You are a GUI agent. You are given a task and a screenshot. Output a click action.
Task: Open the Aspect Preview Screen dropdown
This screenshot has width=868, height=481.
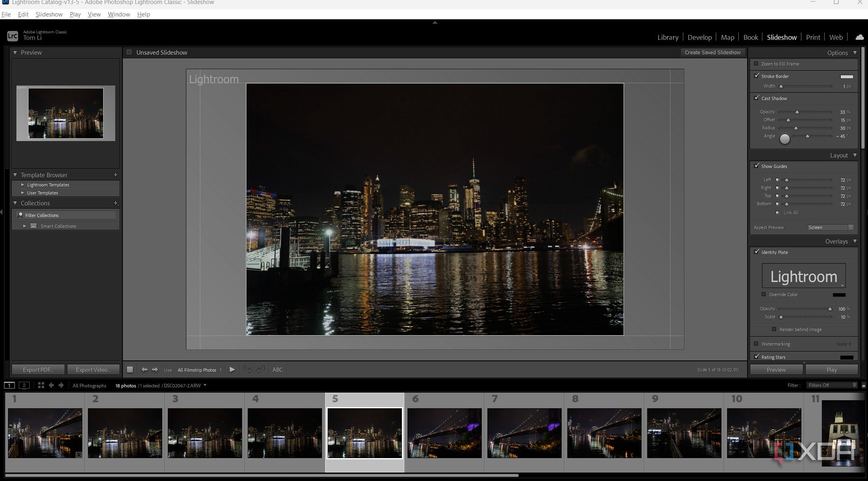pyautogui.click(x=830, y=227)
